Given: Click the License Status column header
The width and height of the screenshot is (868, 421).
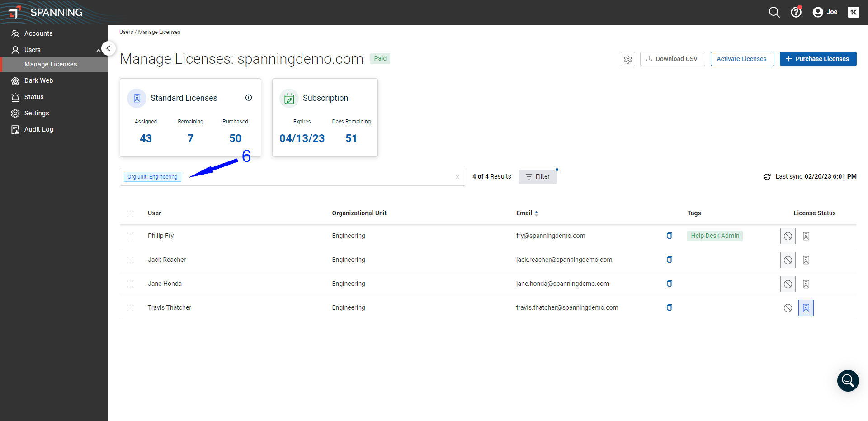Looking at the screenshot, I should [x=815, y=213].
